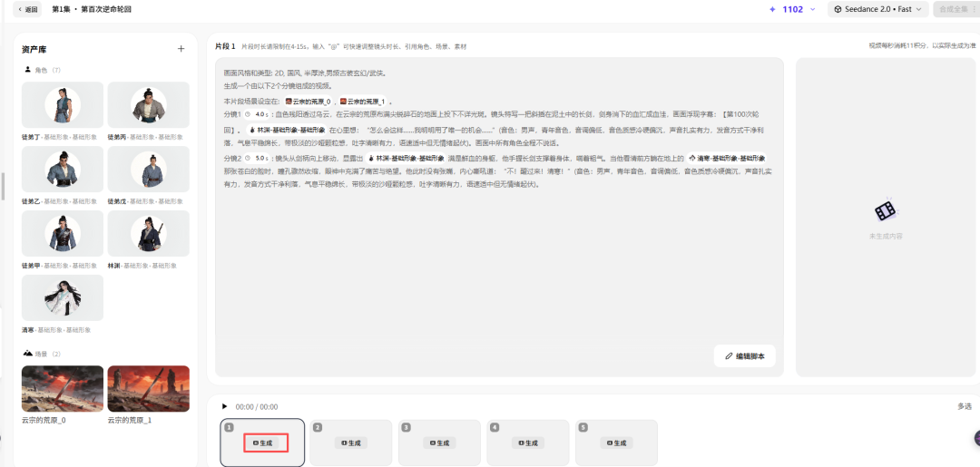Viewport: 980px width, 467px height.
Task: Click 生成 in segment 5
Action: pyautogui.click(x=616, y=443)
